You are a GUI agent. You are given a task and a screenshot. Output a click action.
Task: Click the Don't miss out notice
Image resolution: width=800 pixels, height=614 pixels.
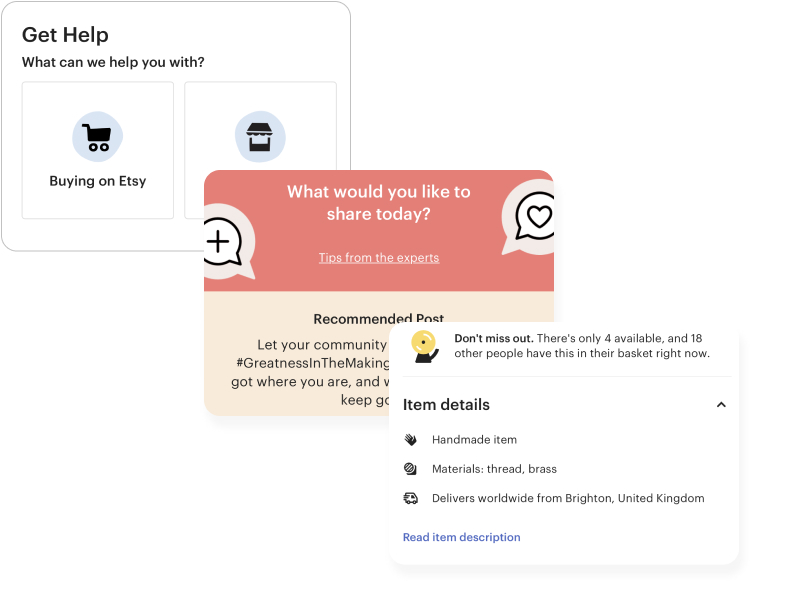582,346
